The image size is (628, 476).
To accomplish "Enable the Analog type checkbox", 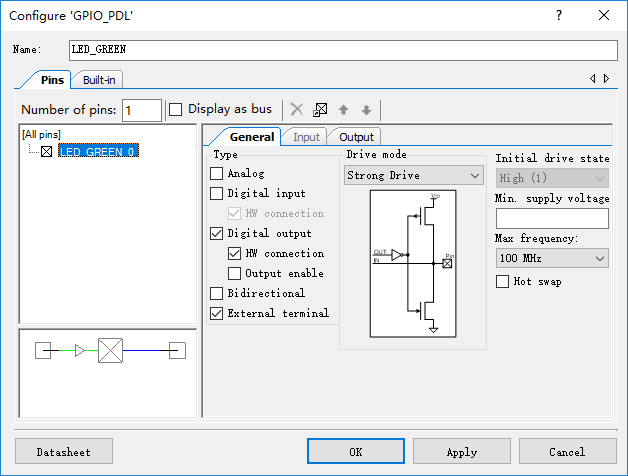I will point(217,173).
